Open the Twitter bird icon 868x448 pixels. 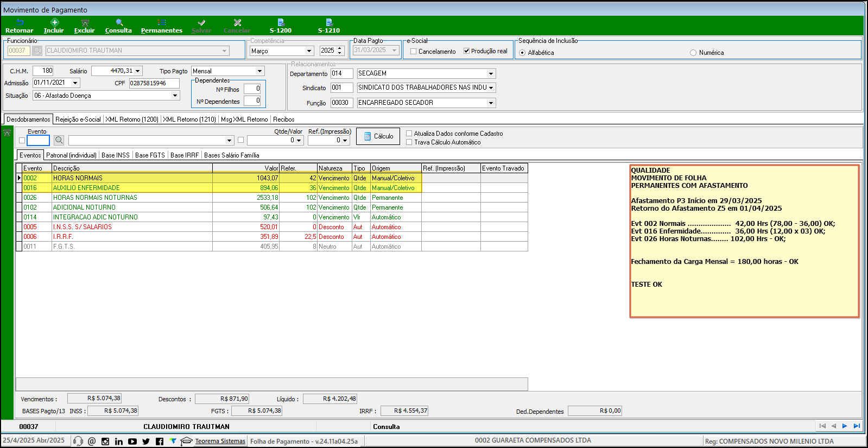[x=146, y=441]
